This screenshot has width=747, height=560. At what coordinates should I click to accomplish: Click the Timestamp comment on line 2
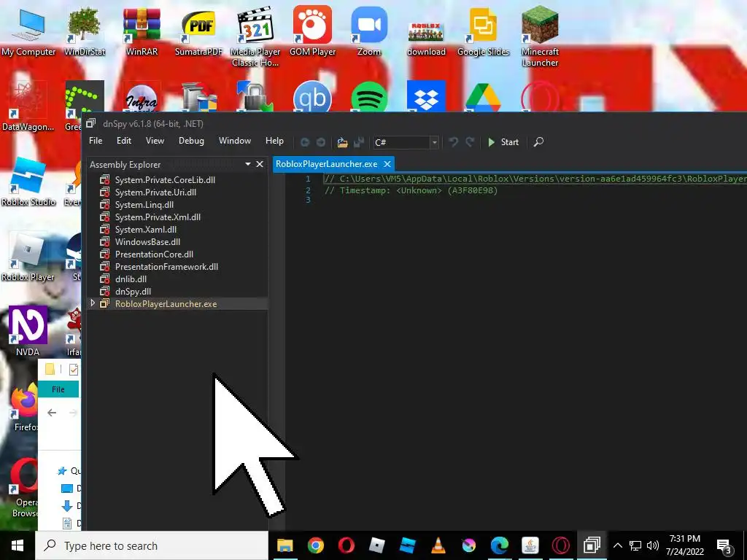click(x=411, y=190)
